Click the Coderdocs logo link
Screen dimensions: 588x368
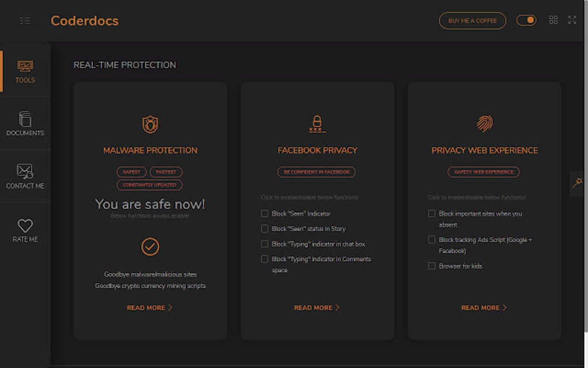pos(85,21)
